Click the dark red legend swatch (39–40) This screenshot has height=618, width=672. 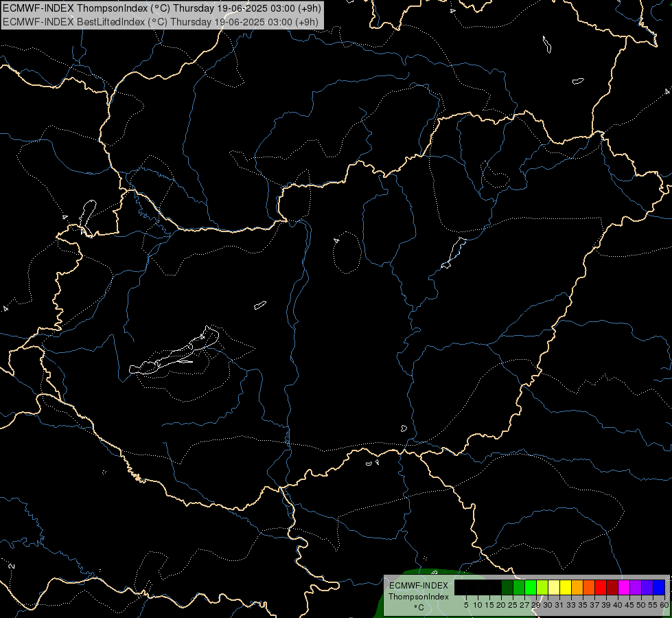(612, 588)
